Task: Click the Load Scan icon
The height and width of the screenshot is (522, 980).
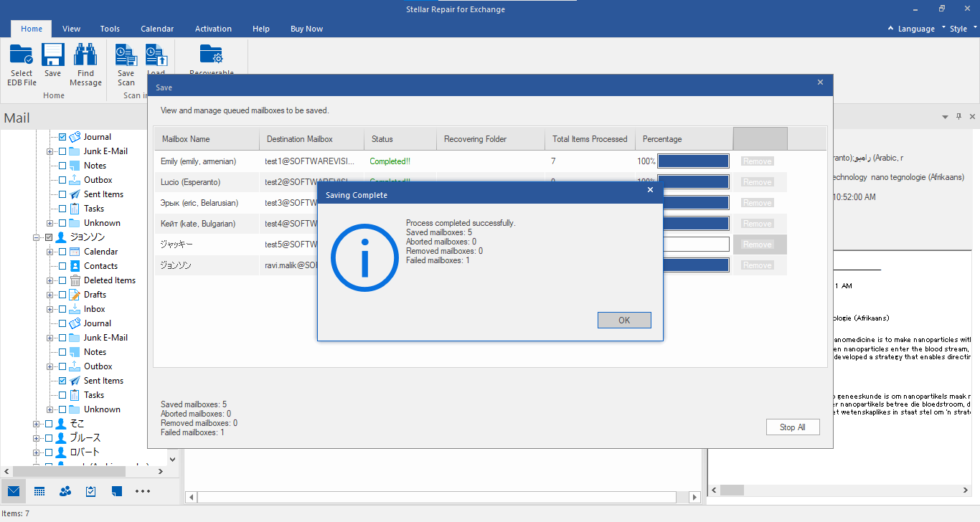Action: [156, 55]
